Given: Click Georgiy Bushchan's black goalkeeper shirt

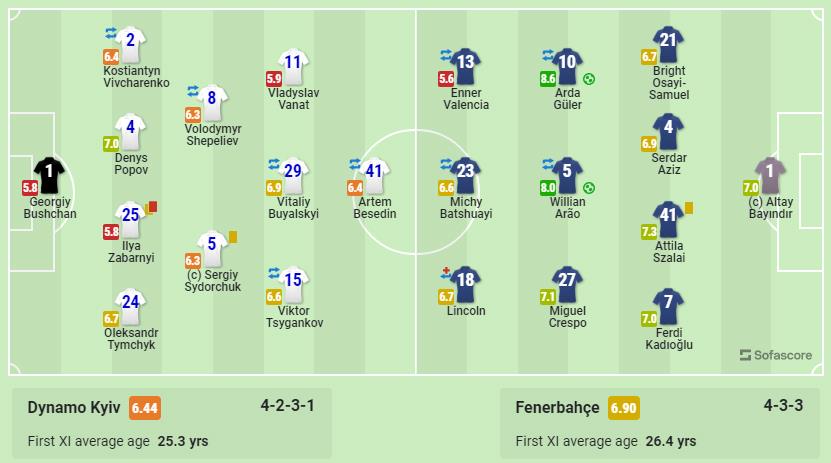Looking at the screenshot, I should tap(48, 174).
